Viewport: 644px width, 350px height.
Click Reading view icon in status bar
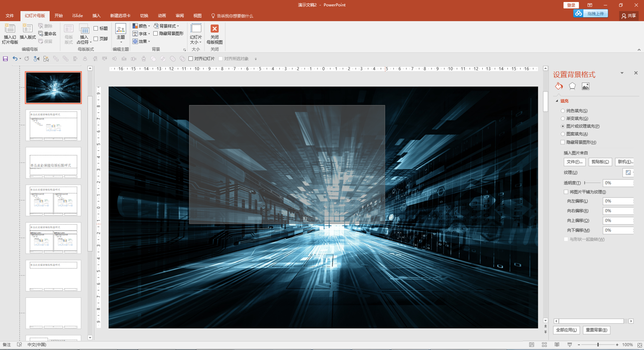point(557,345)
